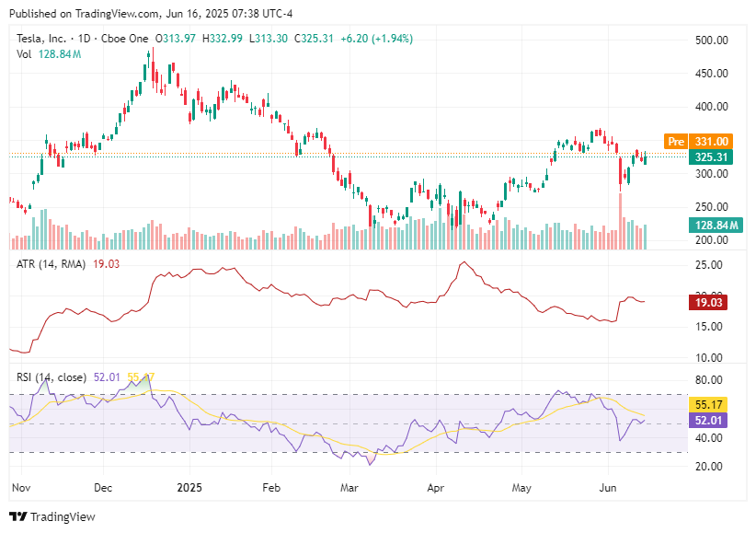Image resolution: width=756 pixels, height=533 pixels.
Task: Click the 10.00 ATR axis label
Action: [709, 358]
